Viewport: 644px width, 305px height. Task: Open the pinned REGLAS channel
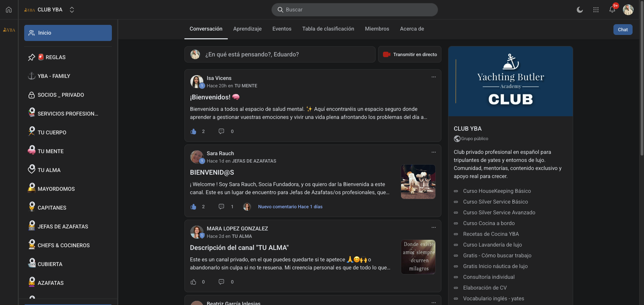[x=55, y=57]
